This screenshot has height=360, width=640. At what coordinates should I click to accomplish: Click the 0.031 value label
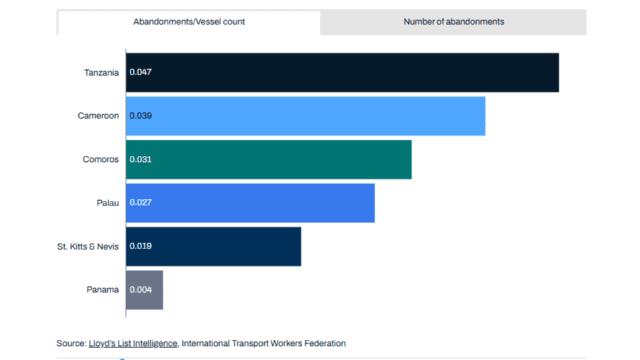[140, 159]
